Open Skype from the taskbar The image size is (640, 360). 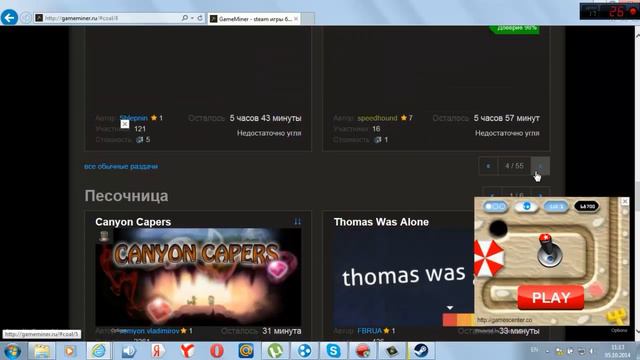[x=333, y=351]
